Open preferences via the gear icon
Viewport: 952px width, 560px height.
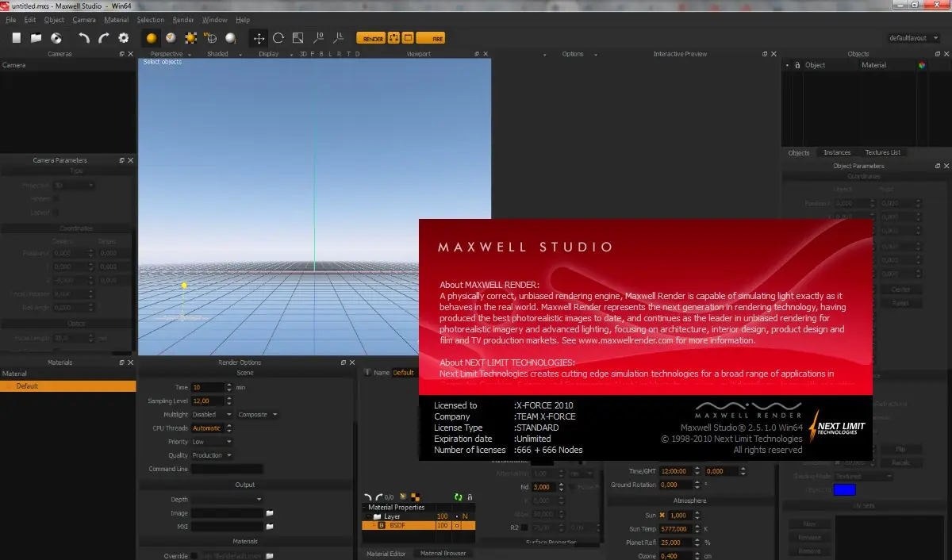[x=124, y=37]
